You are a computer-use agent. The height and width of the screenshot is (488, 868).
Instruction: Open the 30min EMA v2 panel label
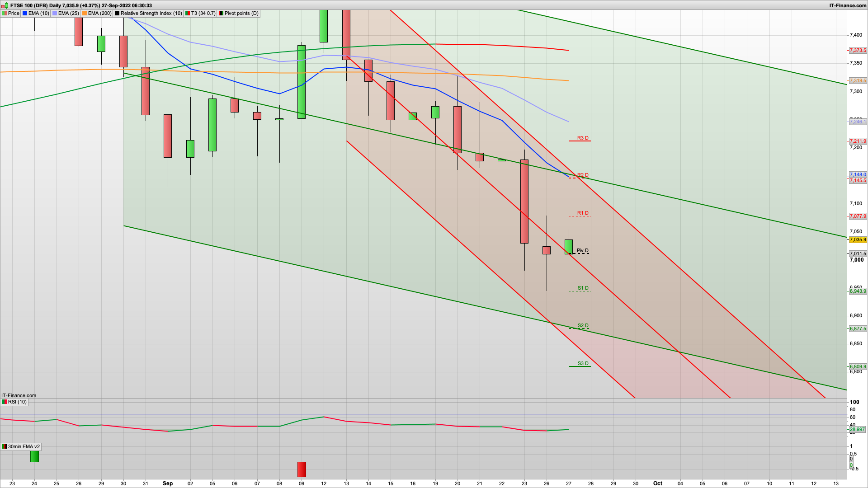click(x=21, y=446)
